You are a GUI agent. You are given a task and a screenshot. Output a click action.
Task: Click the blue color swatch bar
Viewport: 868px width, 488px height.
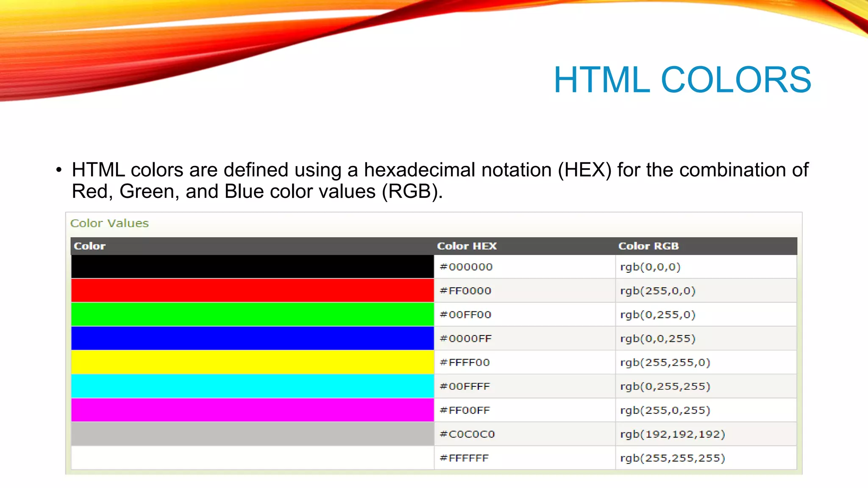[x=252, y=338]
